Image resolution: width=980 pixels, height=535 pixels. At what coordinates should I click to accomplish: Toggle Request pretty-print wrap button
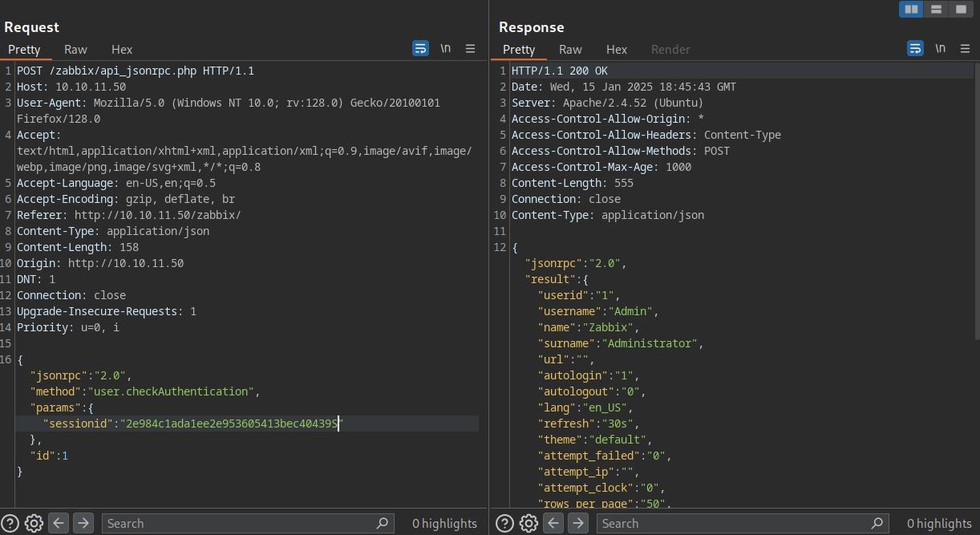tap(420, 49)
